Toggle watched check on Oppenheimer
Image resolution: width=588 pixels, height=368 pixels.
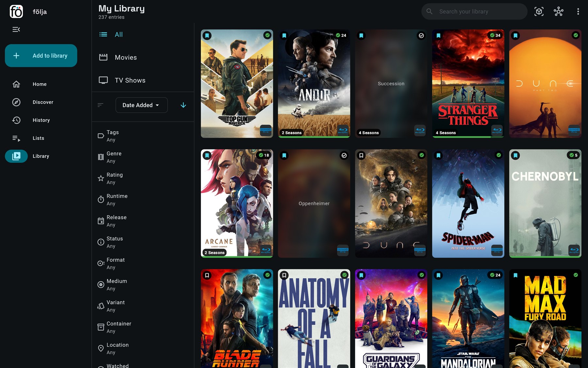344,155
